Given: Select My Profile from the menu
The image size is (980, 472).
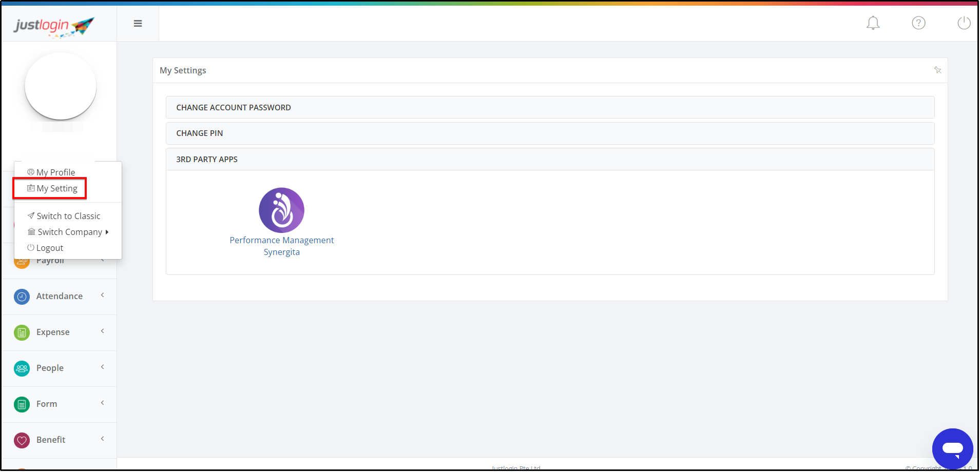Looking at the screenshot, I should pyautogui.click(x=51, y=172).
